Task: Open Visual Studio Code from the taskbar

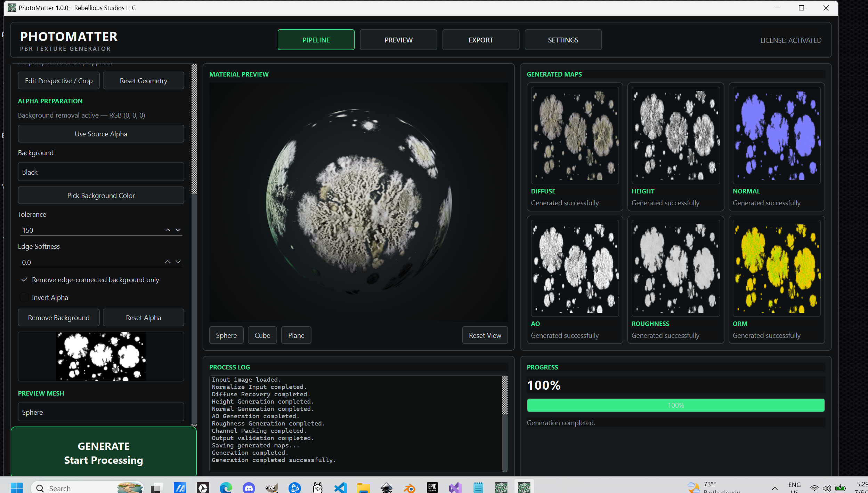Action: tap(340, 488)
